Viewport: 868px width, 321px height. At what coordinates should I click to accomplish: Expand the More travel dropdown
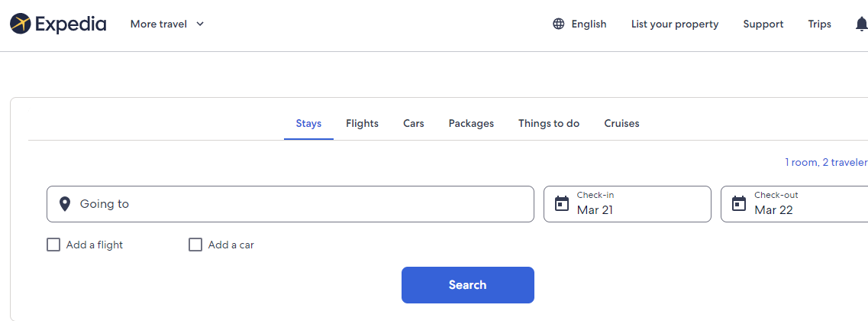pyautogui.click(x=159, y=24)
